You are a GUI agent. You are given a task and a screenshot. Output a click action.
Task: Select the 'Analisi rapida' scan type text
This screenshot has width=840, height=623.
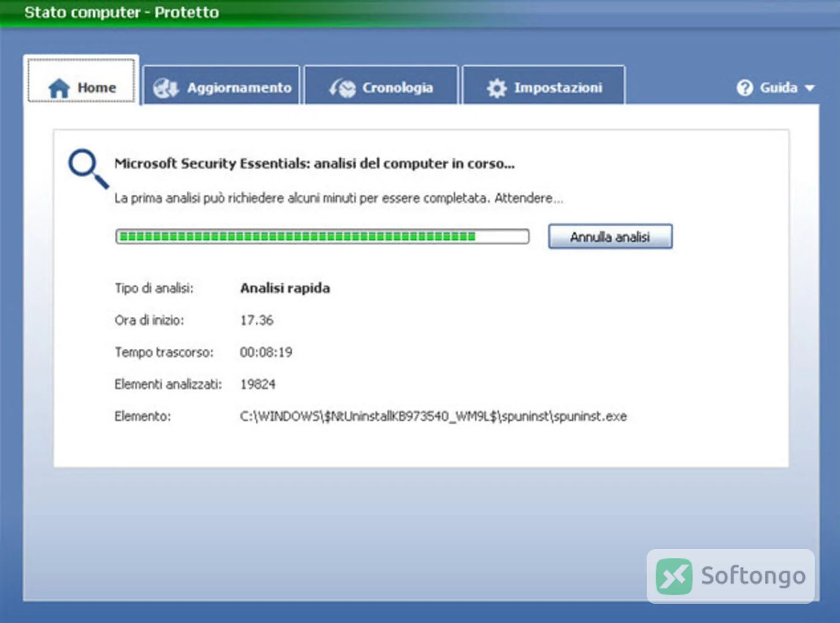click(x=285, y=288)
